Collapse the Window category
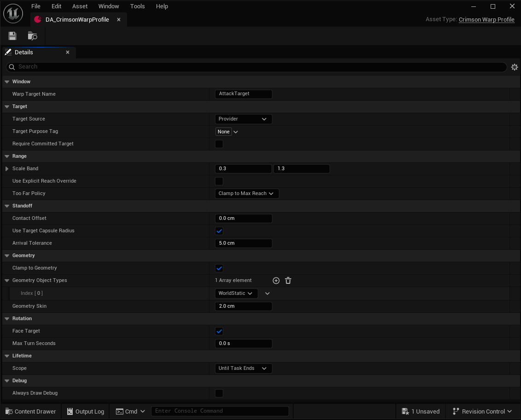 [6, 82]
